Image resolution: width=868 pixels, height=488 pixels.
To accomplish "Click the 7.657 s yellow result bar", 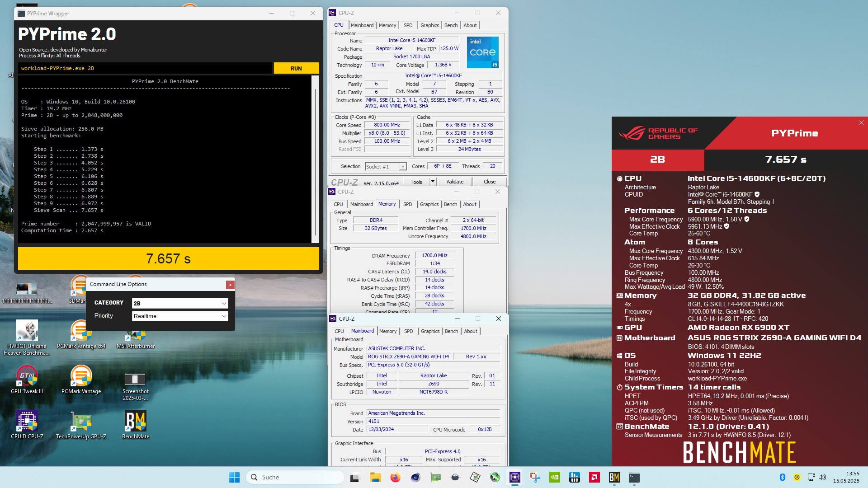I will pos(169,259).
